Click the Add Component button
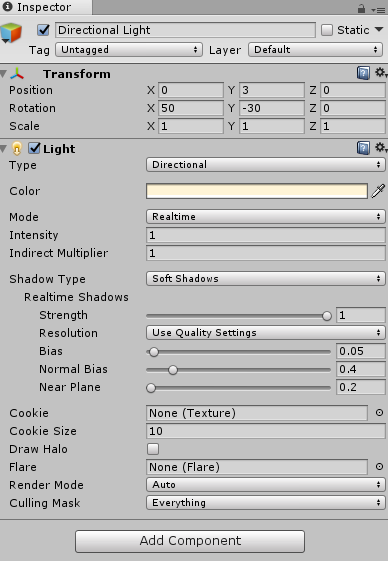 (190, 541)
